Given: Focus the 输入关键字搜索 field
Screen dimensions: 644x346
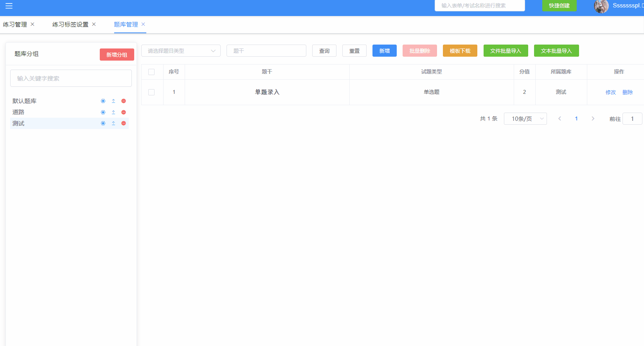Looking at the screenshot, I should (71, 78).
